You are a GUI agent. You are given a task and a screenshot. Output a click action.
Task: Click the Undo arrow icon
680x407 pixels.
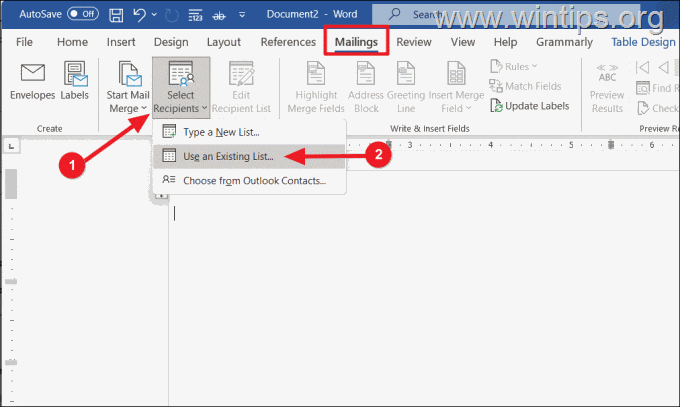139,14
